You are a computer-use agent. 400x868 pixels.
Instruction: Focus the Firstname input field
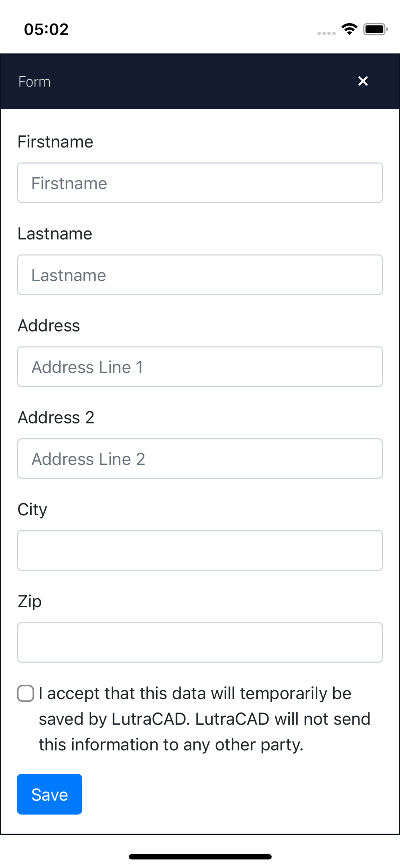200,183
